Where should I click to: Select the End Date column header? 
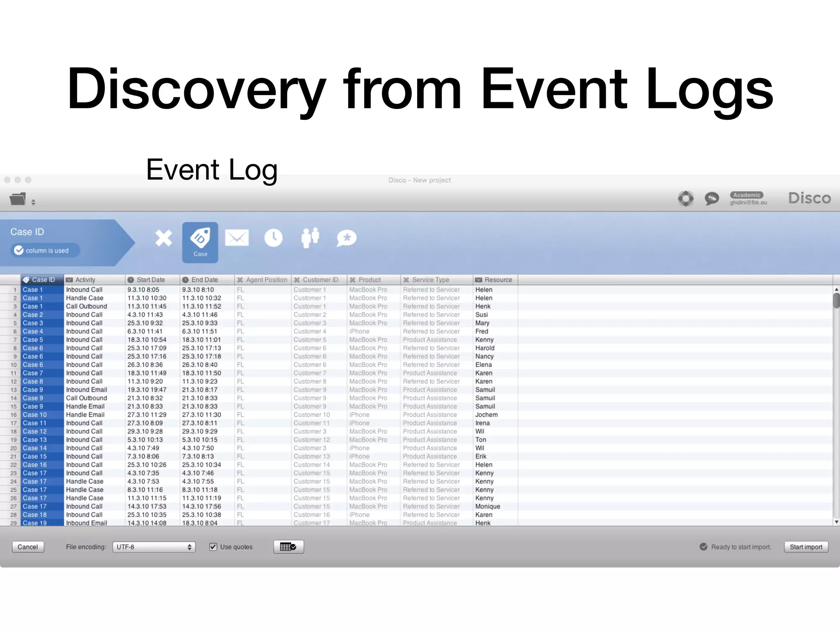[x=207, y=280]
